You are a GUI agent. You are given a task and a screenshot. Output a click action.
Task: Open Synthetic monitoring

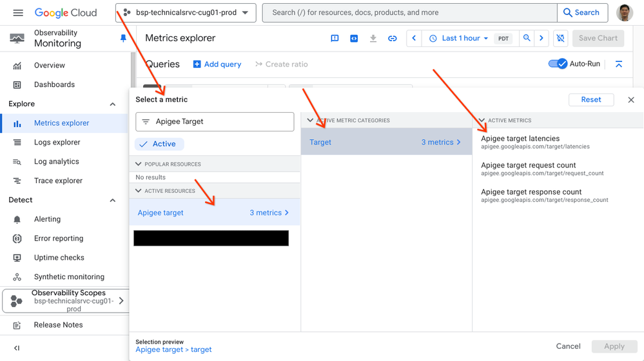click(x=69, y=277)
